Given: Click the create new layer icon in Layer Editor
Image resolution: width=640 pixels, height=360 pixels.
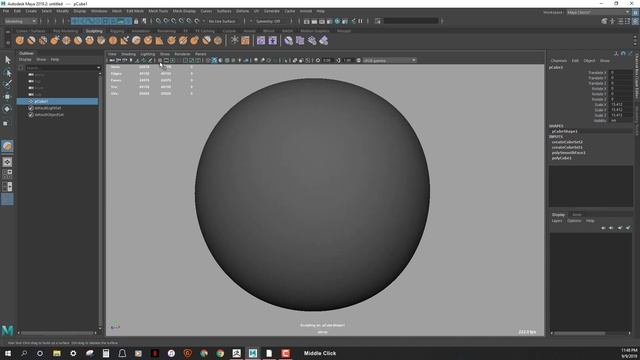Looking at the screenshot, I should [x=620, y=228].
